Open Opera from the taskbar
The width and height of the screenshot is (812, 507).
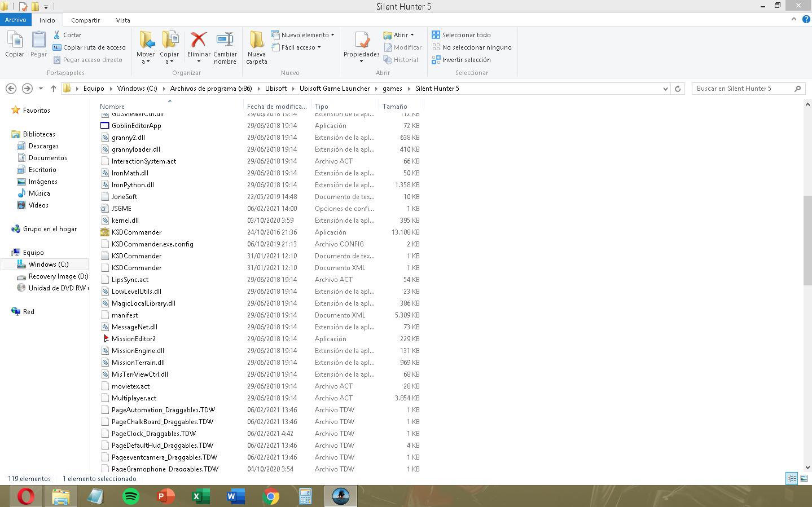click(x=26, y=496)
